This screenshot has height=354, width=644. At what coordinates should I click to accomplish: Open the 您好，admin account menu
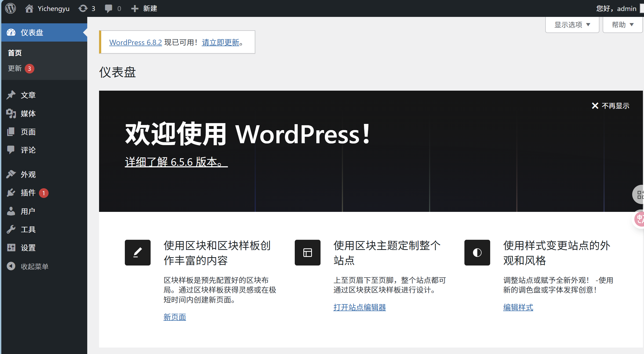[x=616, y=9]
